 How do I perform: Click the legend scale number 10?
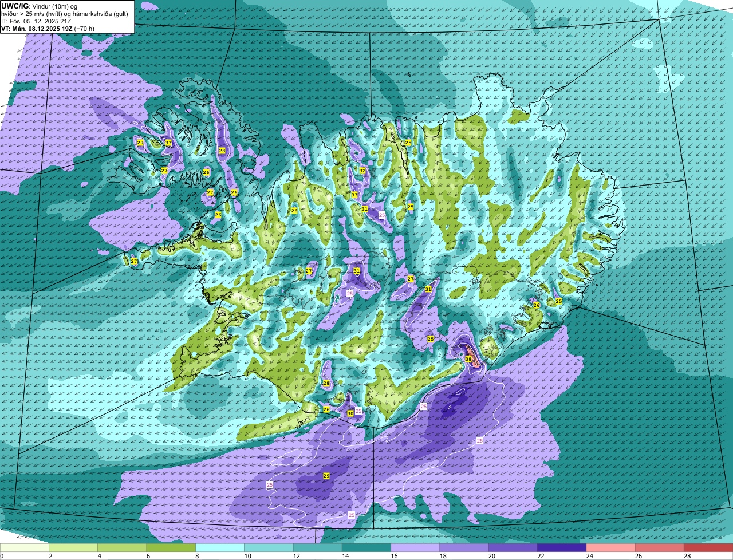pyautogui.click(x=247, y=556)
